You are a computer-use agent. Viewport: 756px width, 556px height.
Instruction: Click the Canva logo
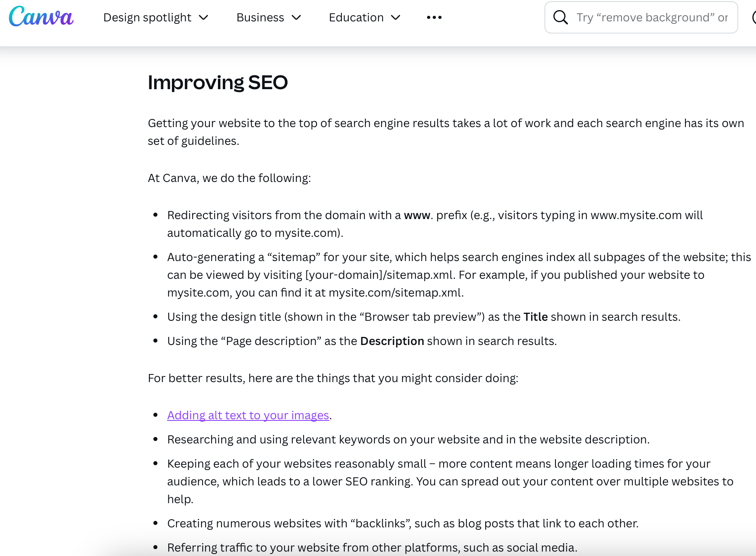[x=41, y=17]
